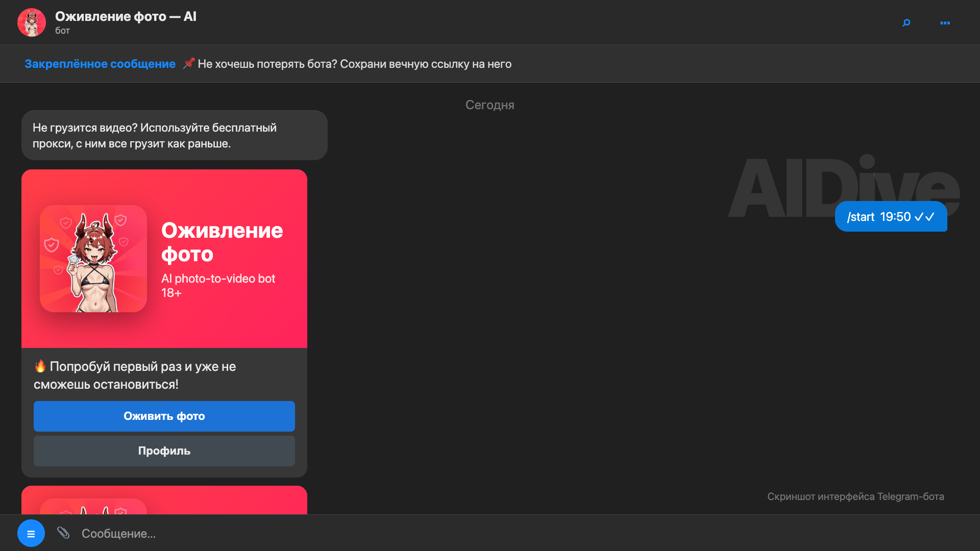The image size is (980, 551).
Task: Click the double-check read receipt on "/start"
Action: [x=924, y=217]
